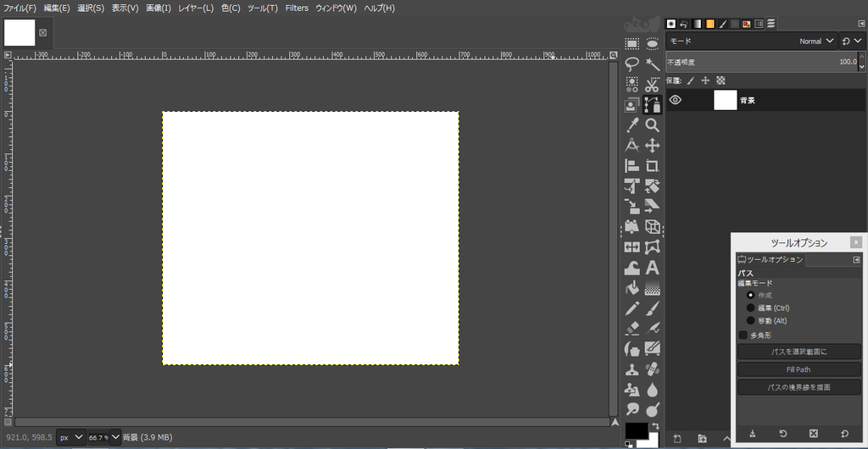Select the 編集 (Ctrl) radio button
The image size is (868, 449).
tap(751, 308)
